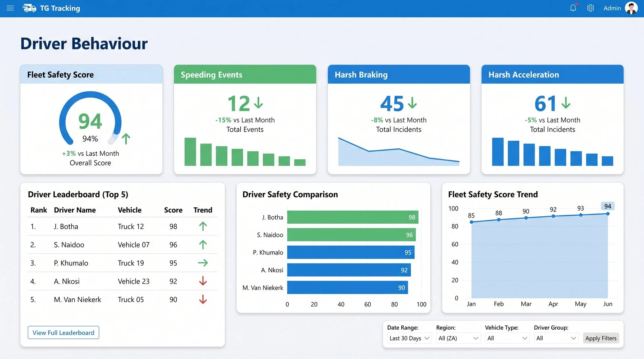The image size is (644, 359).
Task: Click J. Botha's upward trend arrow
Action: pos(203,226)
